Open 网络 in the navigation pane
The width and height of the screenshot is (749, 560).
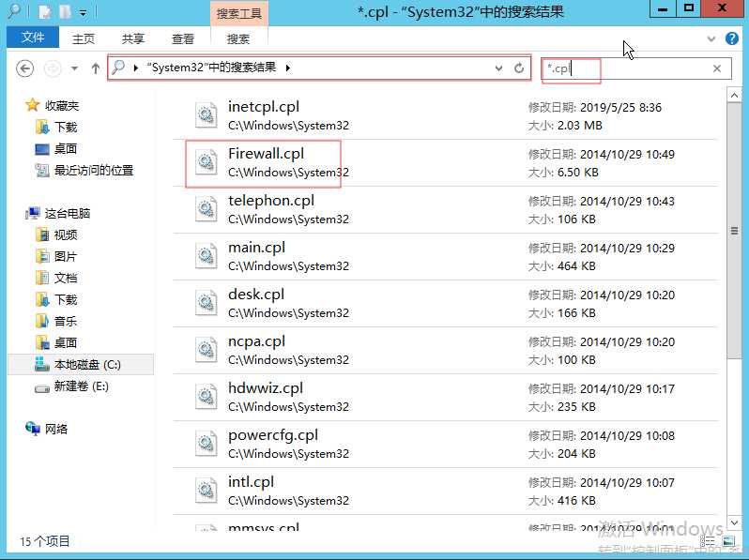tap(56, 429)
